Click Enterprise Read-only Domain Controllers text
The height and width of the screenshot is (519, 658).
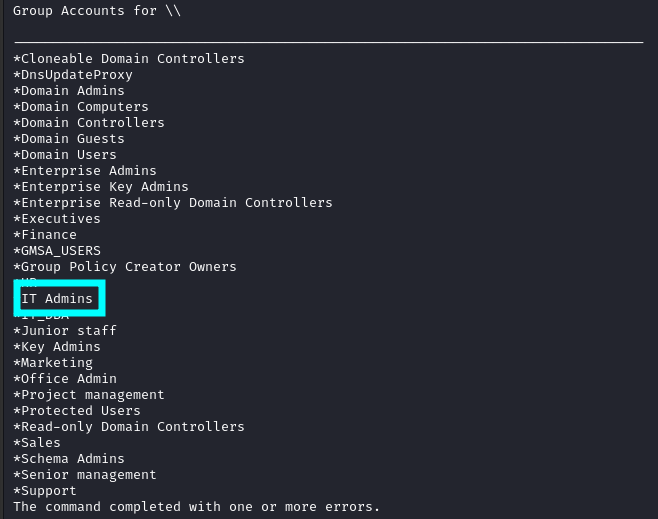[x=173, y=203]
